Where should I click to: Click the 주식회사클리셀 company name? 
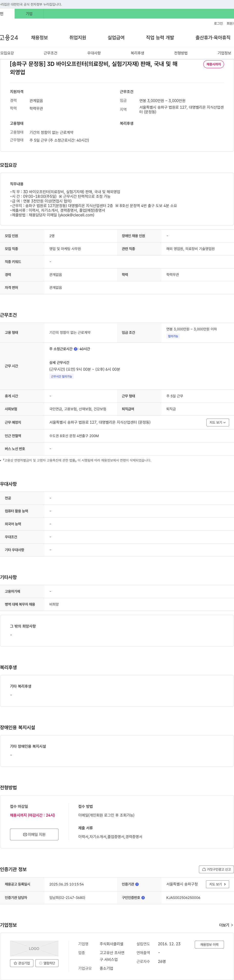click(x=111, y=944)
